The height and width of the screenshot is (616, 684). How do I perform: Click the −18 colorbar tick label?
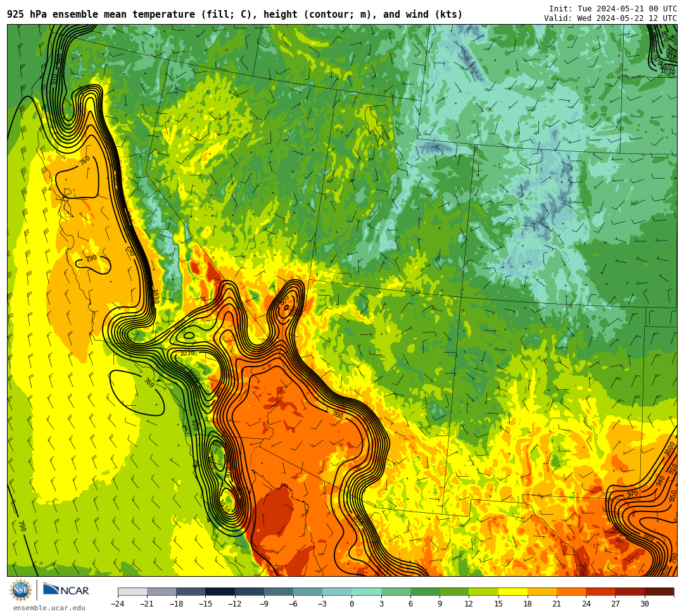point(176,604)
